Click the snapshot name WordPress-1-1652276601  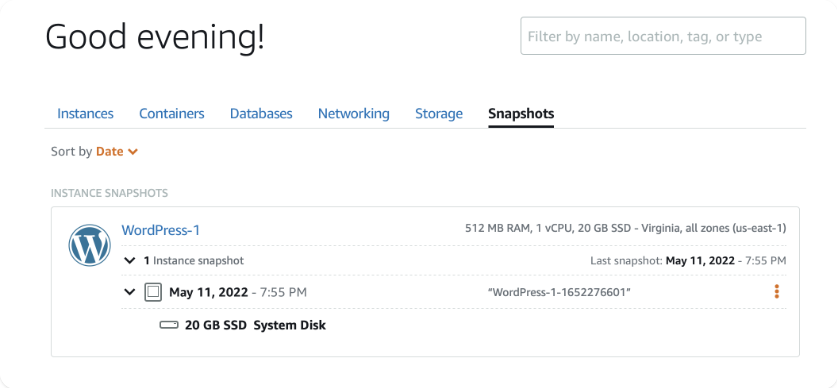(559, 292)
